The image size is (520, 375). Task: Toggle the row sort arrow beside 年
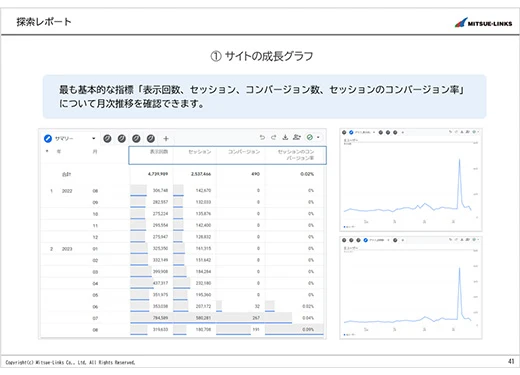click(47, 151)
